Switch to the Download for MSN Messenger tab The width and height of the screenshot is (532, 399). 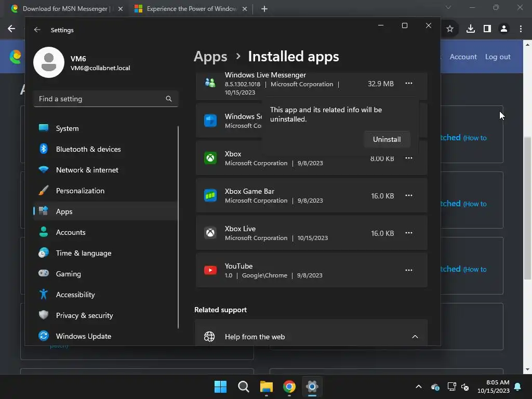coord(65,9)
